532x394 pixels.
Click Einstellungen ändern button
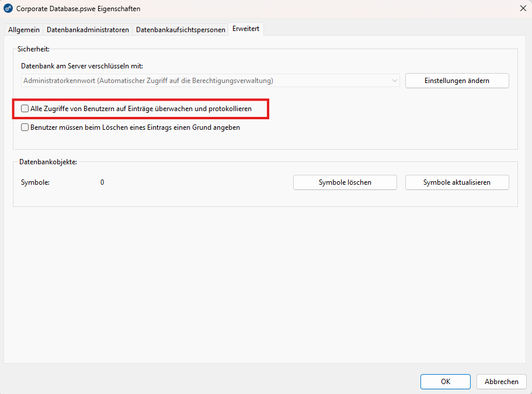pos(457,81)
